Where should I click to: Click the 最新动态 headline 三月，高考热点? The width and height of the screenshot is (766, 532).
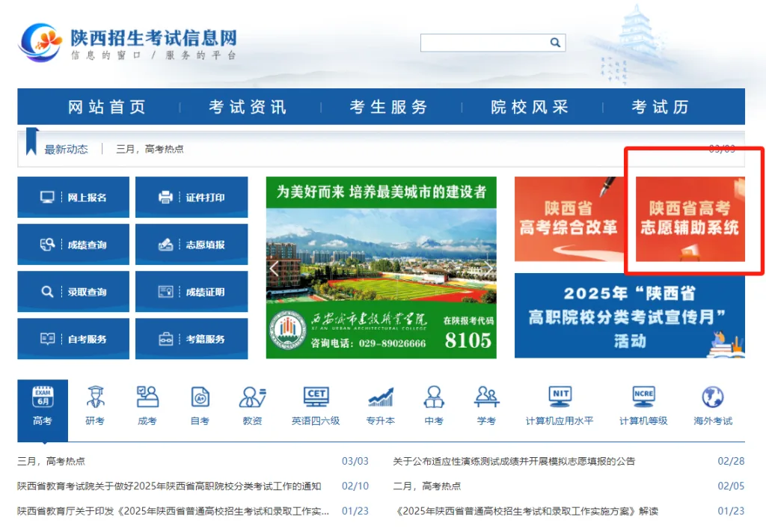click(150, 149)
